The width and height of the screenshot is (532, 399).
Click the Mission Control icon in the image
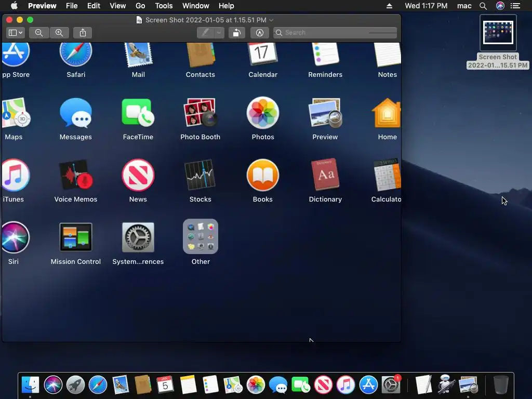coord(76,237)
